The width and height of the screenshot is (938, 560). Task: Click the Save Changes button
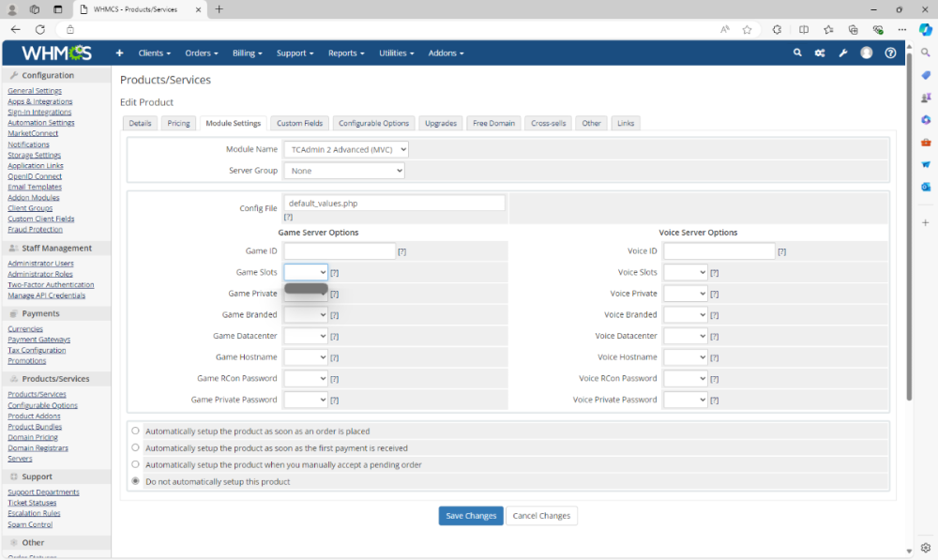coord(470,516)
